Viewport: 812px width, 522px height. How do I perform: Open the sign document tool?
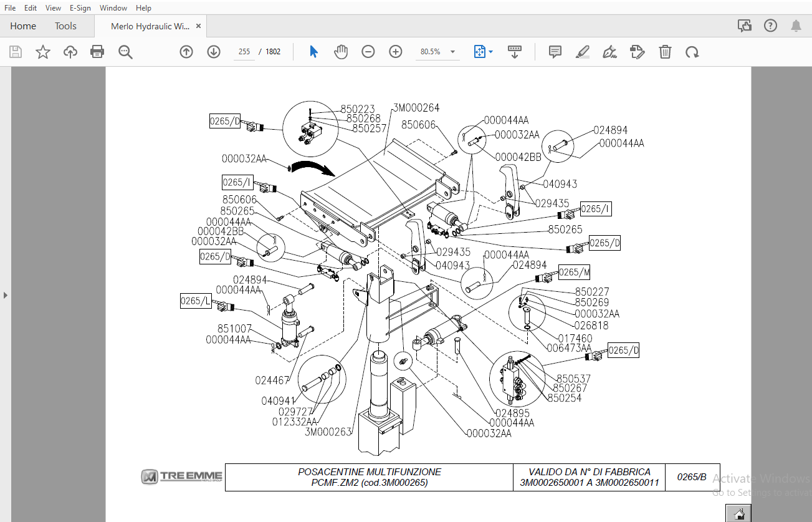tap(610, 52)
